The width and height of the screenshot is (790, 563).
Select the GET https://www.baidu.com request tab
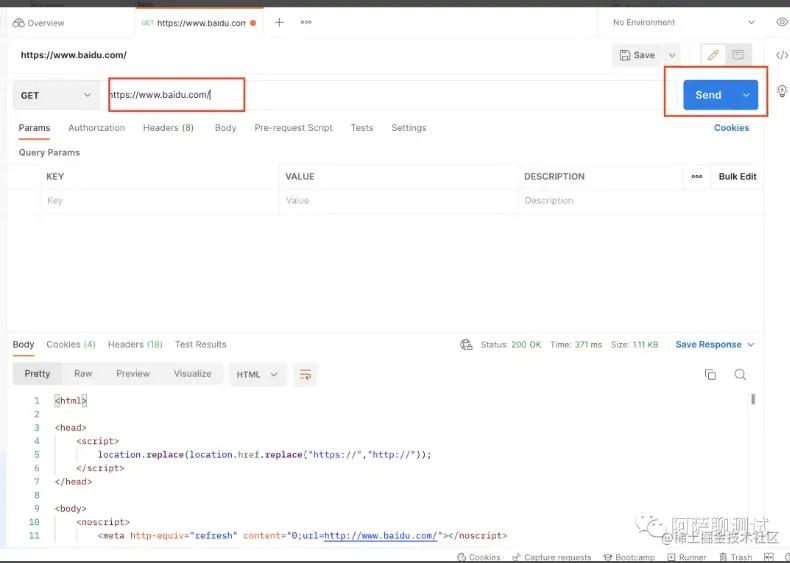click(x=199, y=23)
